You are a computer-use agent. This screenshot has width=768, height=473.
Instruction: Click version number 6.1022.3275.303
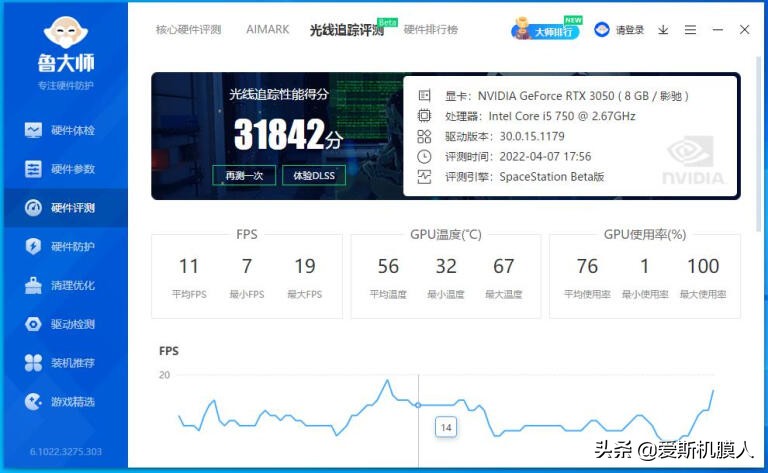(66, 451)
